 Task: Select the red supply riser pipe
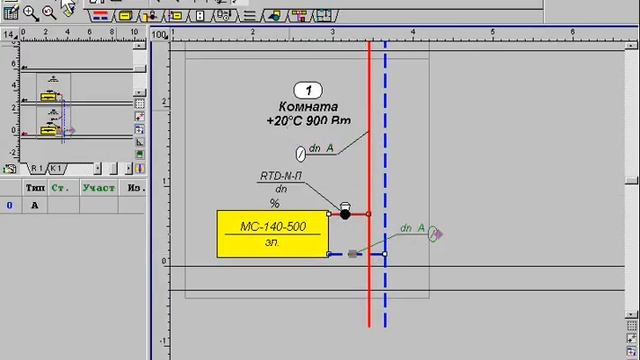369,184
